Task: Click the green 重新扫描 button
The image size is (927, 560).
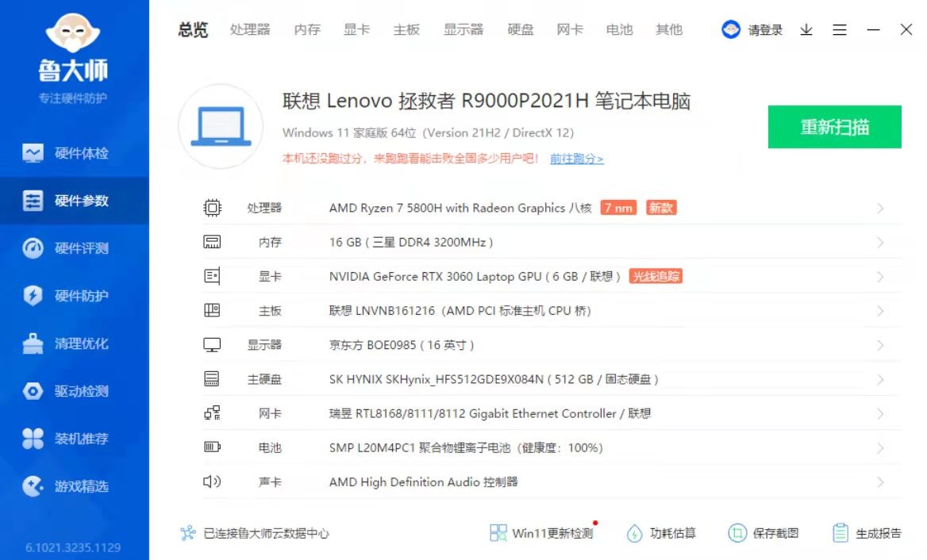Action: (834, 126)
